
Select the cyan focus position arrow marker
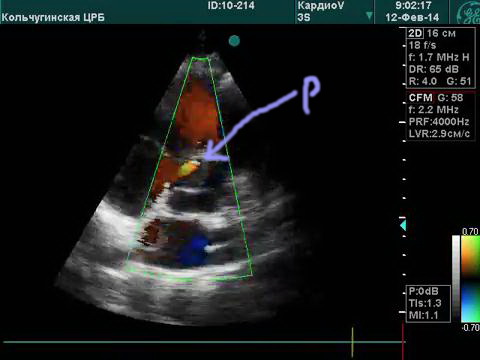(x=403, y=226)
